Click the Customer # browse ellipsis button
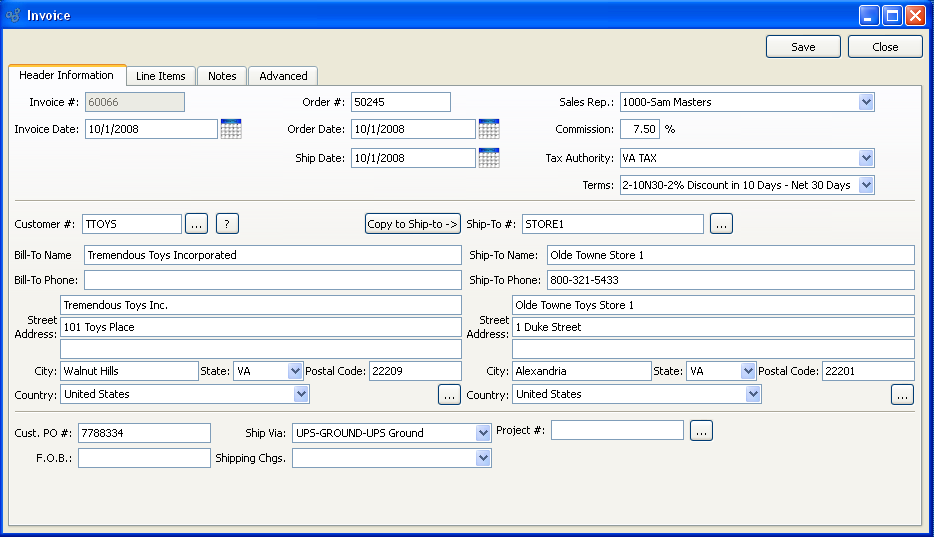 coord(197,224)
